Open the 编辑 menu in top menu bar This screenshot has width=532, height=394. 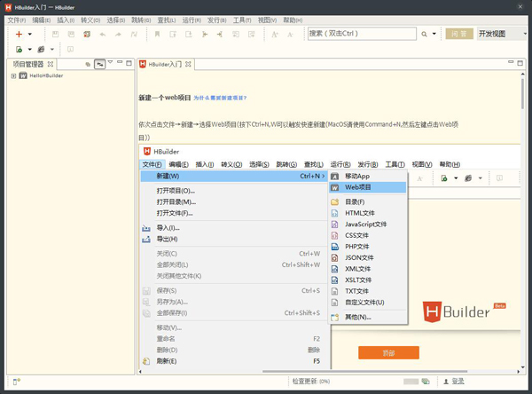[x=42, y=20]
